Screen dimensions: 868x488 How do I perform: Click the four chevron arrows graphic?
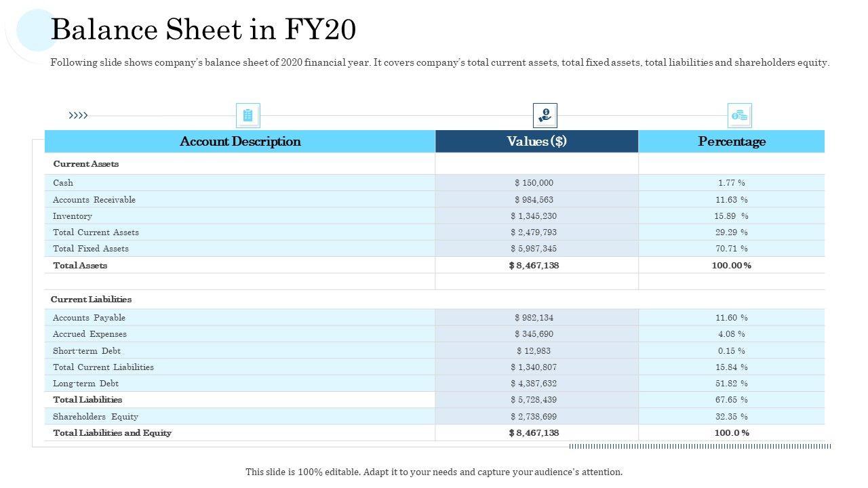coord(78,116)
